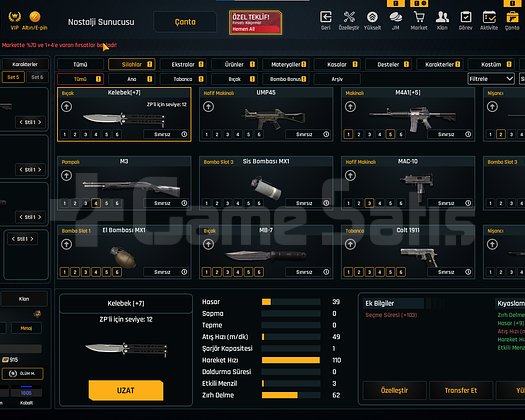Click the upgrade arrow on MB-7 card
The image size is (525, 420).
(208, 244)
